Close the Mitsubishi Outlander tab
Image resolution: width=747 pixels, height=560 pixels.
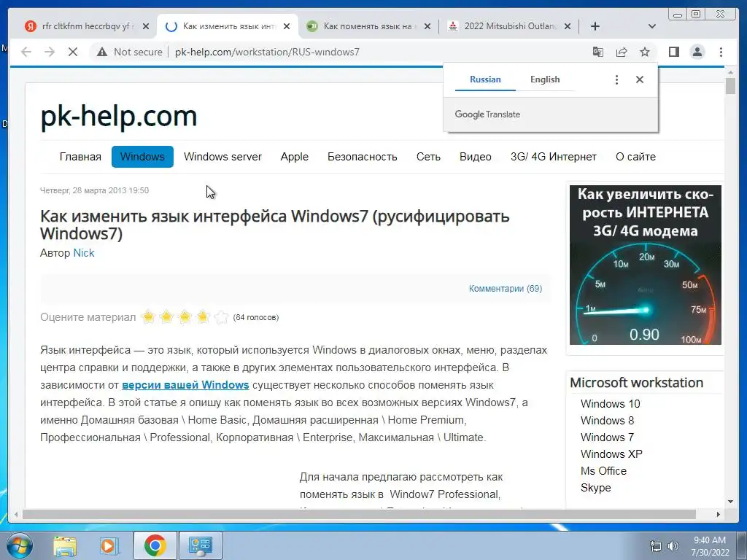click(x=568, y=26)
